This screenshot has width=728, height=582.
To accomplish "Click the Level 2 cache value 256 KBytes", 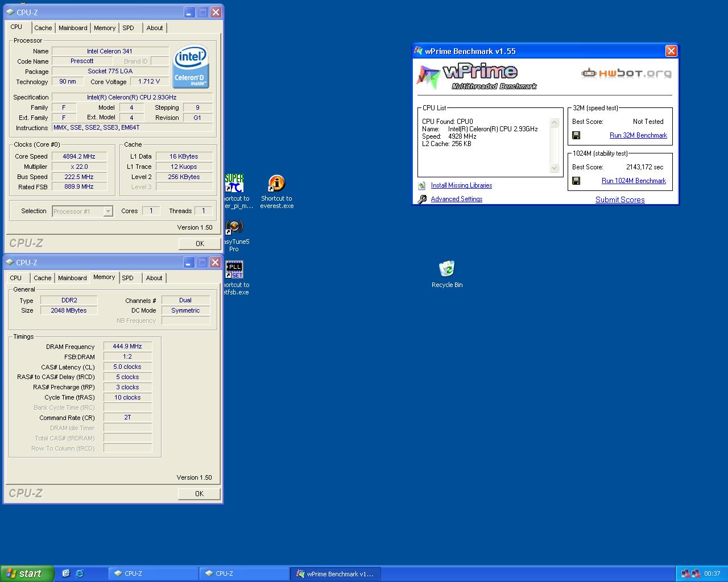I will [184, 177].
